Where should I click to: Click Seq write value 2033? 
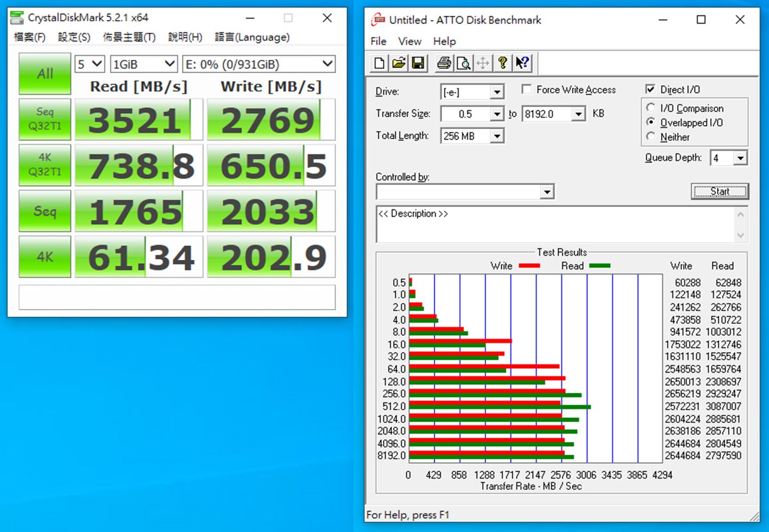click(271, 211)
